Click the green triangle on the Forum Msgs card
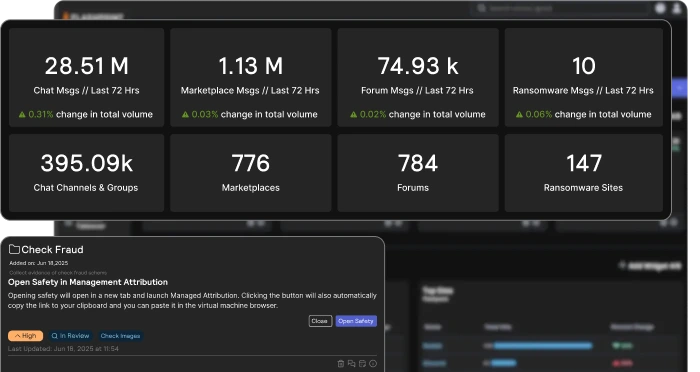This screenshot has width=700, height=372. pos(354,114)
